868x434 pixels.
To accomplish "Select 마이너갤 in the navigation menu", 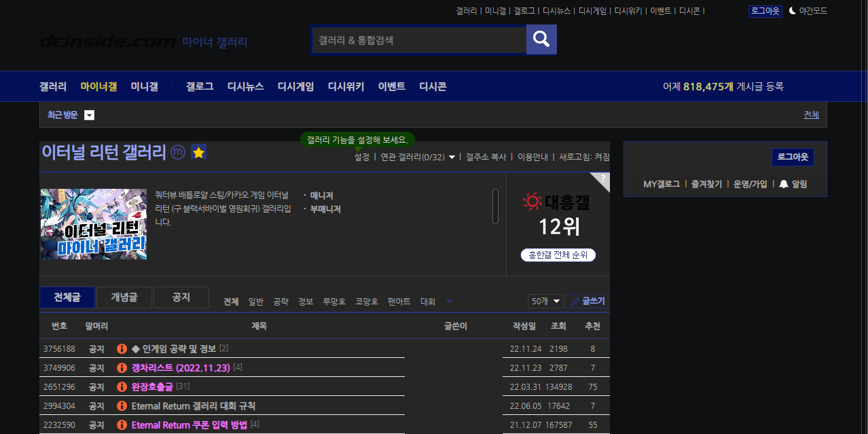I will point(98,86).
